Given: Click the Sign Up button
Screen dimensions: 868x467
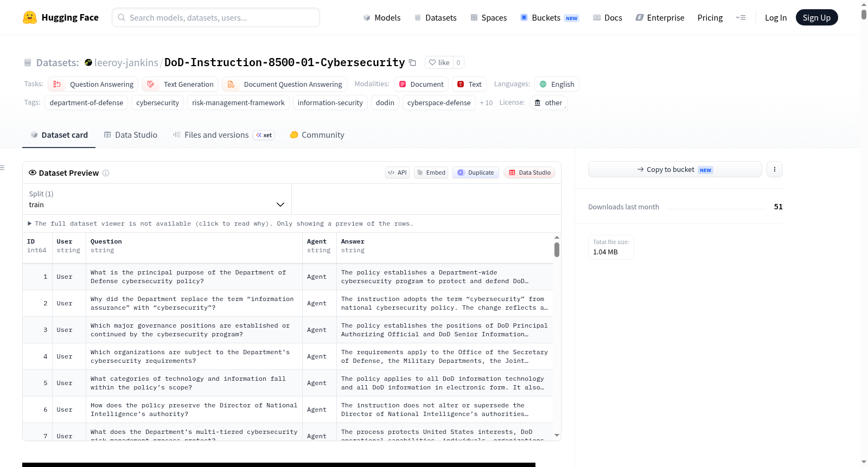Looking at the screenshot, I should 816,17.
